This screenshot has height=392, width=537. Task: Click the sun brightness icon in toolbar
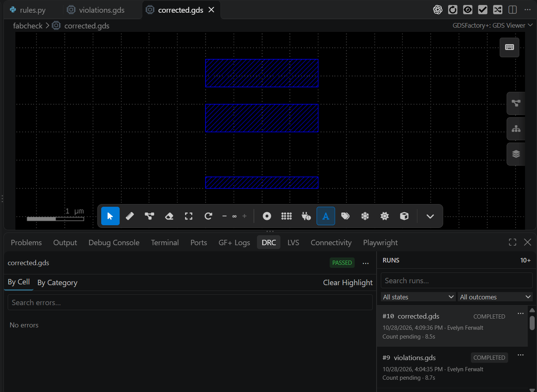(385, 216)
